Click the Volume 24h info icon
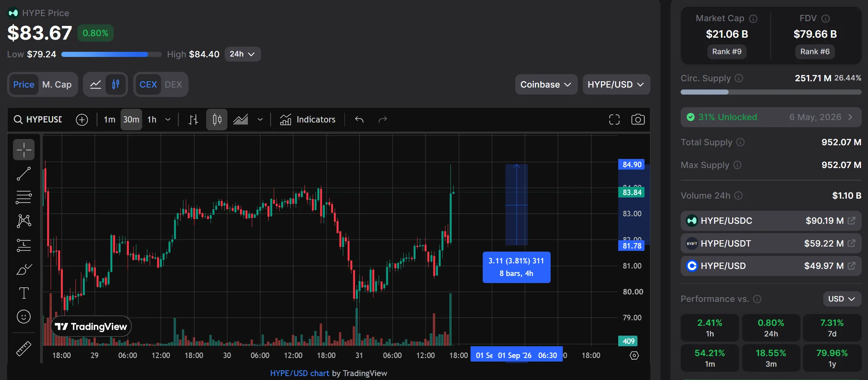 (x=738, y=195)
